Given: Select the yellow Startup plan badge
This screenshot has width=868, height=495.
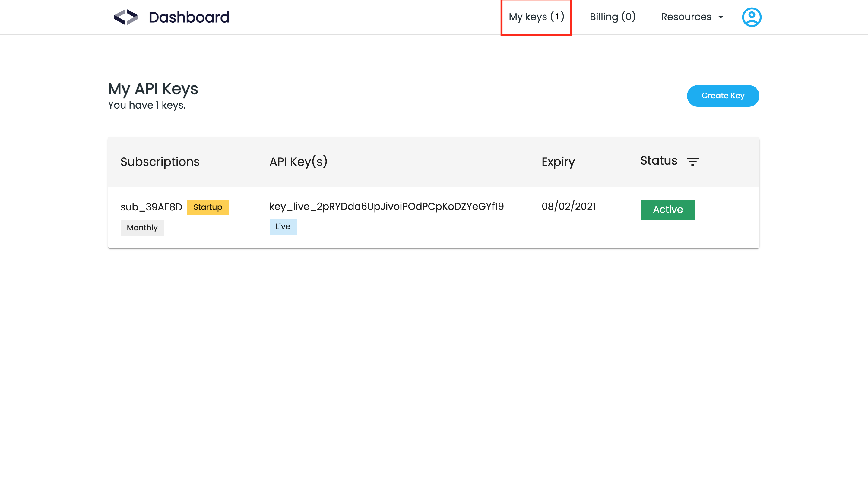Looking at the screenshot, I should click(207, 207).
